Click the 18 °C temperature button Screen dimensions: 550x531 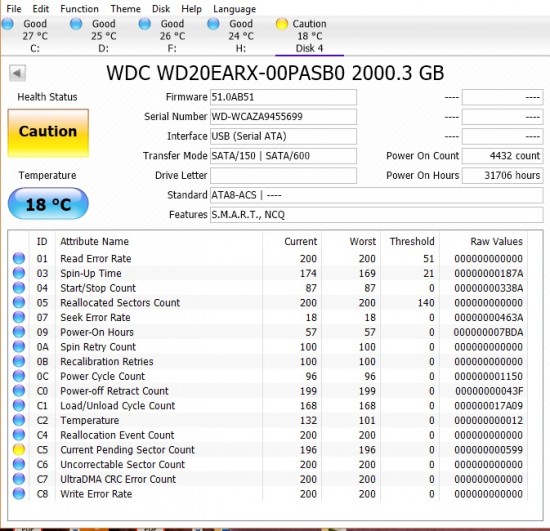[x=48, y=204]
